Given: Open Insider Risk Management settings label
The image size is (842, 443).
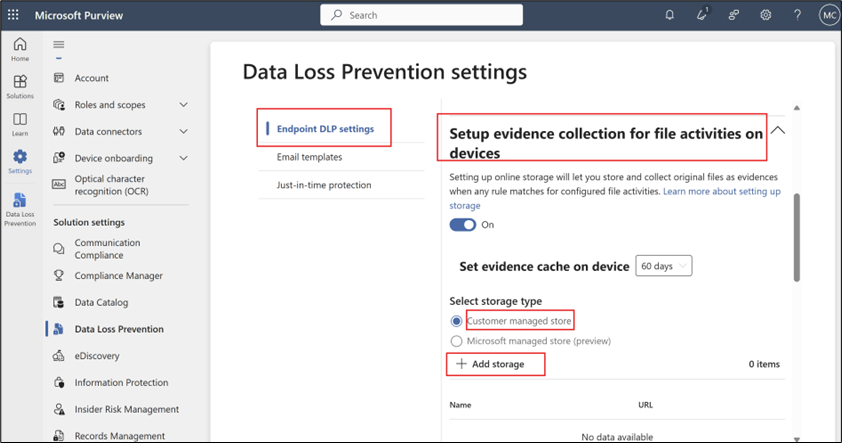Looking at the screenshot, I should 127,409.
